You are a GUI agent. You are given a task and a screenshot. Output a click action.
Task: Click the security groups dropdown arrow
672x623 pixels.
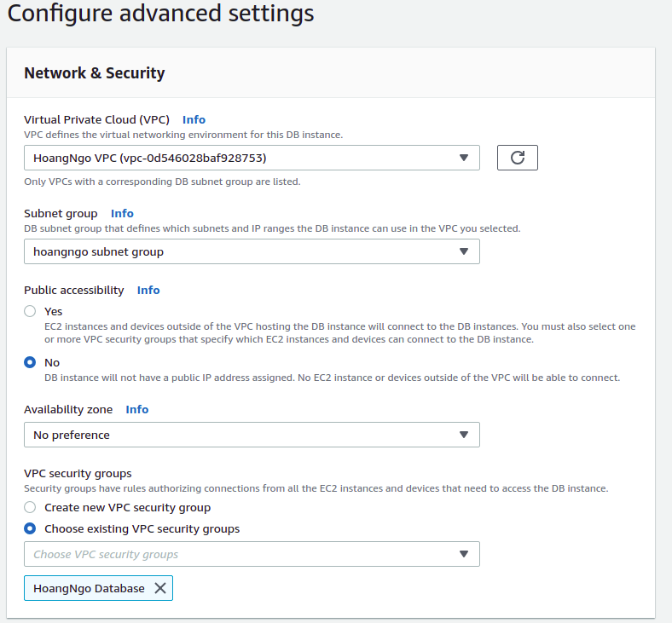pos(464,554)
